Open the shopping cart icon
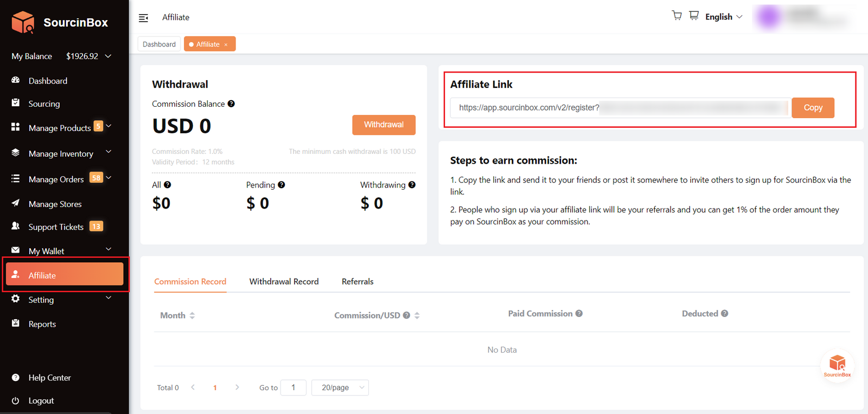Screen dimensions: 868x414 tap(676, 16)
